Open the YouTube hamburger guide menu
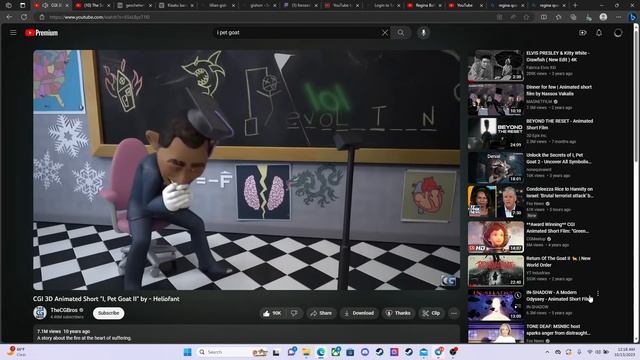Image resolution: width=640 pixels, height=360 pixels. 13,33
